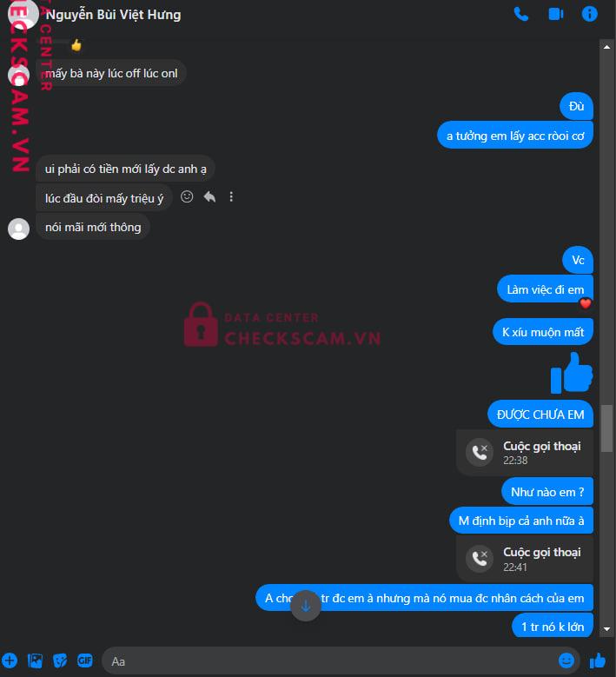Open Nguyễn Bùi Việt Hưng's name link
Viewport: 616px width, 677px height.
(x=113, y=15)
